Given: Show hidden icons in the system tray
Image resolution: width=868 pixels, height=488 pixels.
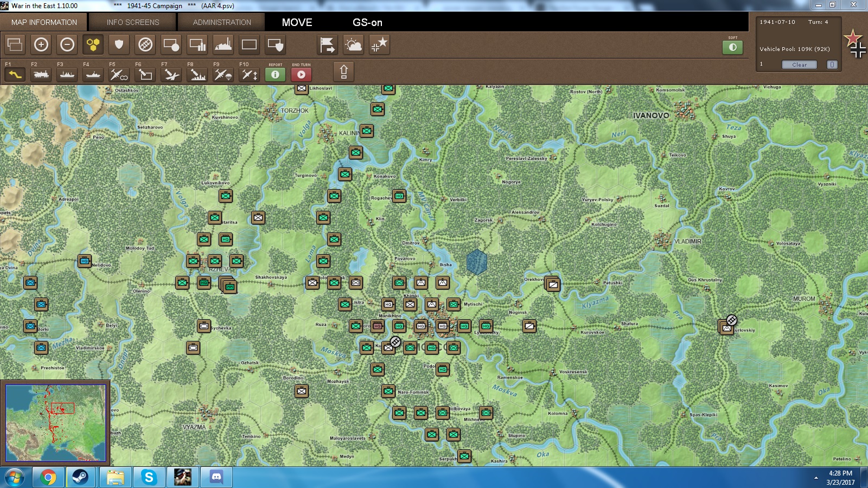Looking at the screenshot, I should pos(816,478).
